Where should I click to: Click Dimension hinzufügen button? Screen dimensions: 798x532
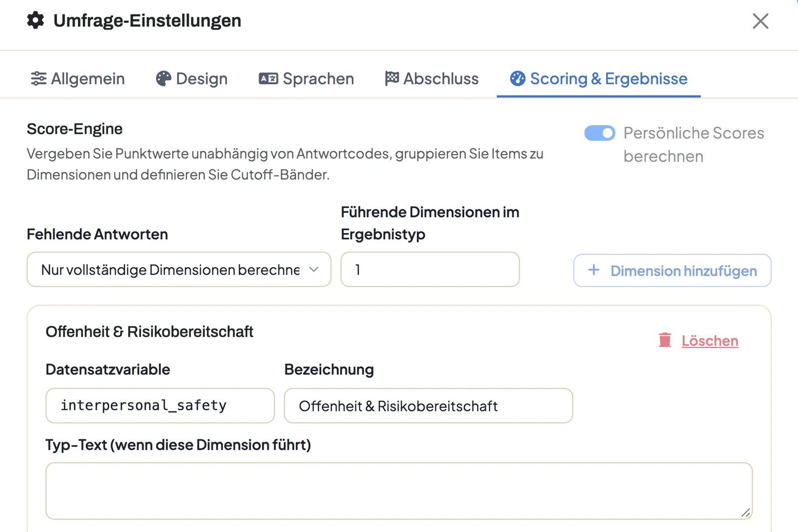point(672,270)
